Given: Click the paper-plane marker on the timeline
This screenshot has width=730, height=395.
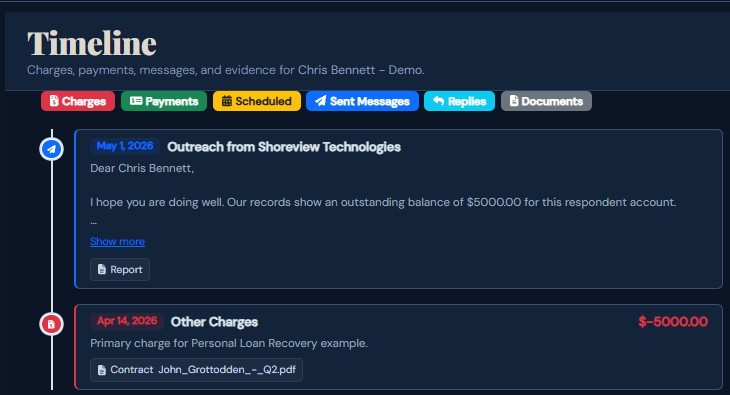Looking at the screenshot, I should tap(51, 149).
